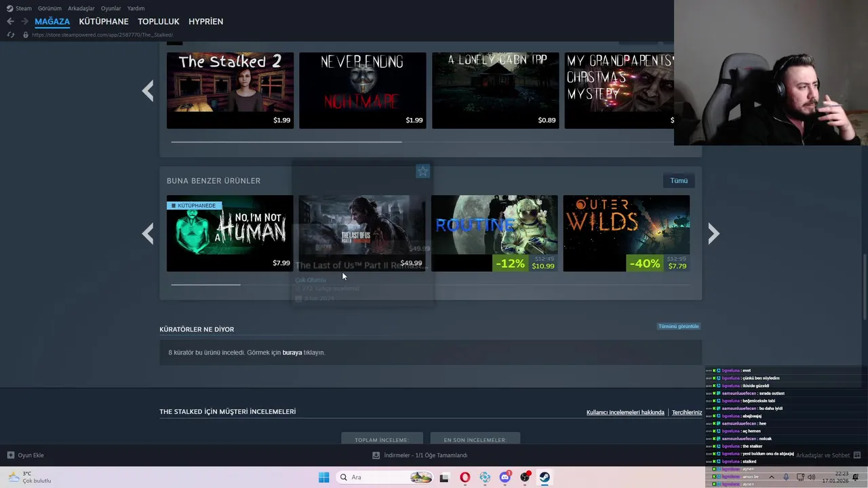Launch Opera from the taskbar
Image resolution: width=868 pixels, height=488 pixels.
[465, 477]
